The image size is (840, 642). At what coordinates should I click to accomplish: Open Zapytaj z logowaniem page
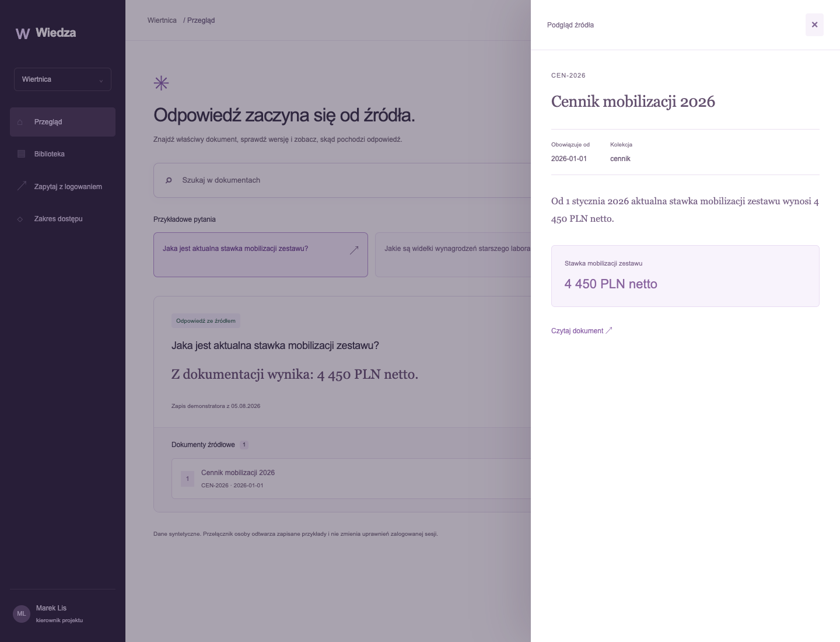[62, 187]
